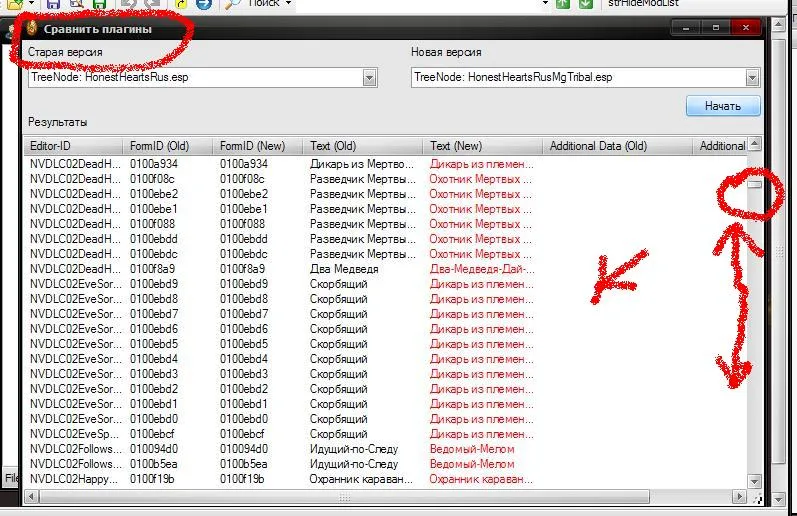Screen dimensions: 797x516
Task: Select FormID (New) cell 0100ebe1
Action: [x=243, y=209]
